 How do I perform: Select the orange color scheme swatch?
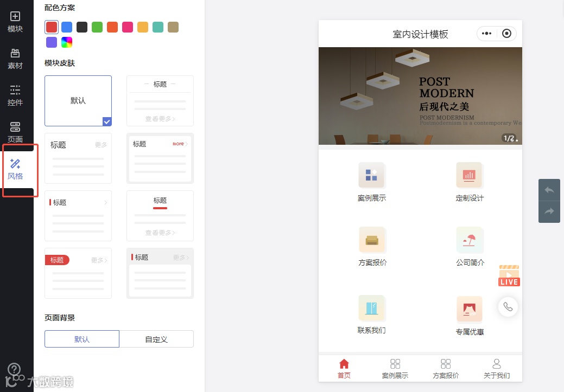tap(112, 27)
